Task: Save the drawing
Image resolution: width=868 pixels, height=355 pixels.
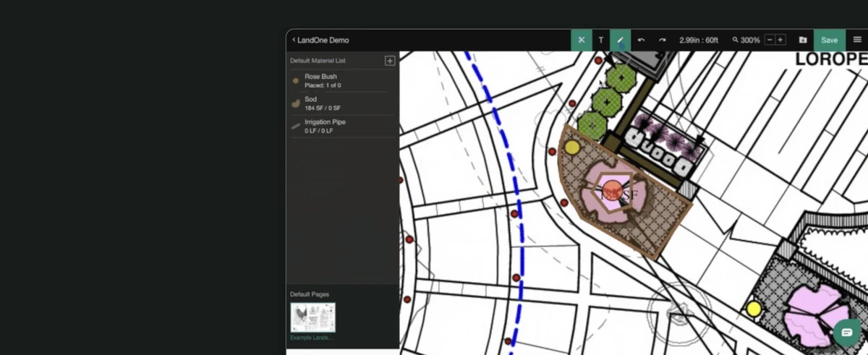Action: click(829, 40)
